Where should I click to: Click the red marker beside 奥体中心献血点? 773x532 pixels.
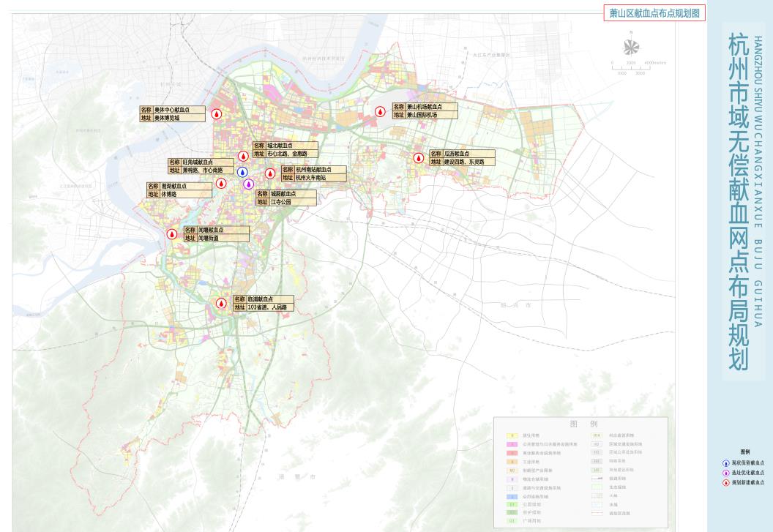click(x=217, y=114)
